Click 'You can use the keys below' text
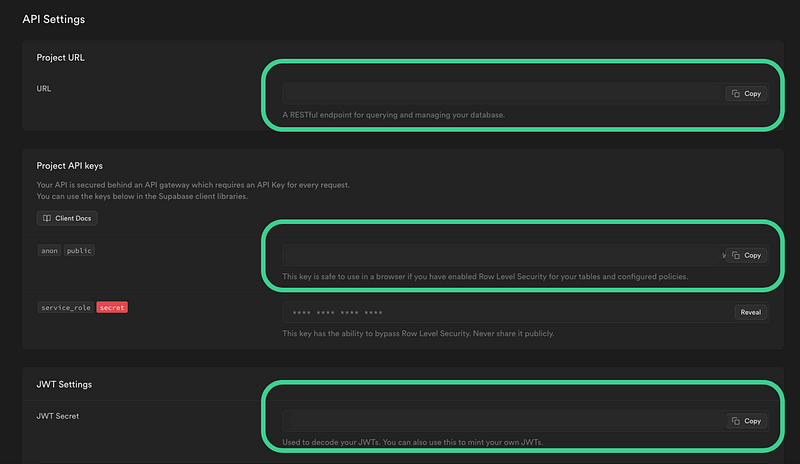Image resolution: width=800 pixels, height=464 pixels. pyautogui.click(x=142, y=197)
